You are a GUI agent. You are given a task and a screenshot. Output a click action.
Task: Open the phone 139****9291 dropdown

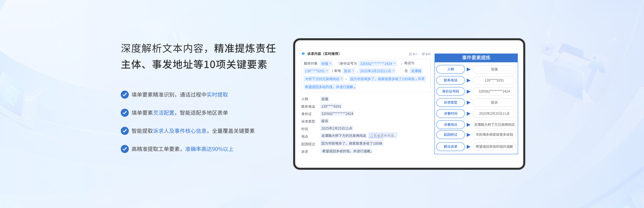pyautogui.click(x=316, y=71)
